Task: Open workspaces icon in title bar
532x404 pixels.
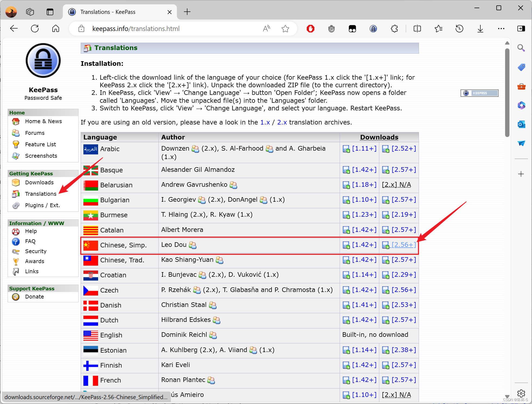Action: tap(30, 12)
